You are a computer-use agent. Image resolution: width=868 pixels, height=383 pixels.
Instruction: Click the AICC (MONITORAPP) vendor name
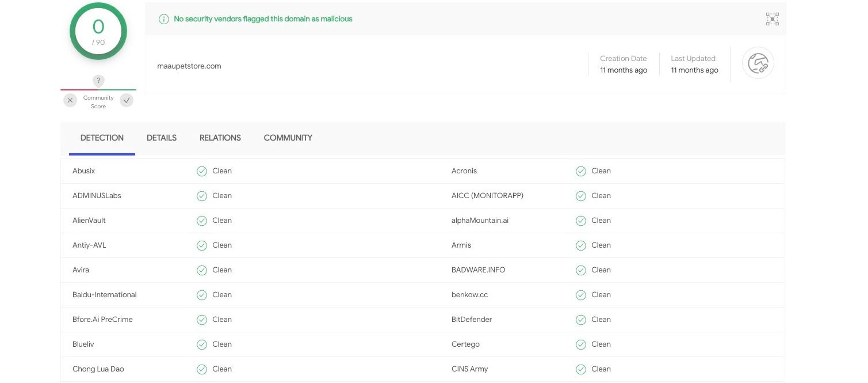(x=488, y=196)
